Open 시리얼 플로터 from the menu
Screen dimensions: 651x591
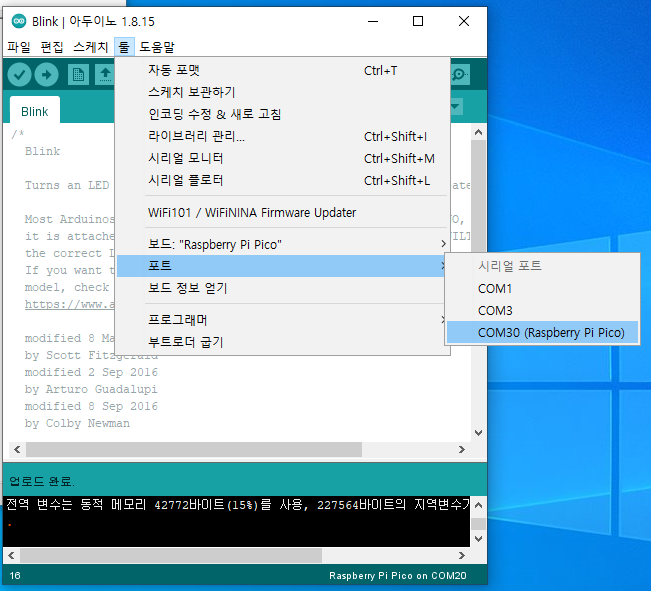pyautogui.click(x=283, y=180)
